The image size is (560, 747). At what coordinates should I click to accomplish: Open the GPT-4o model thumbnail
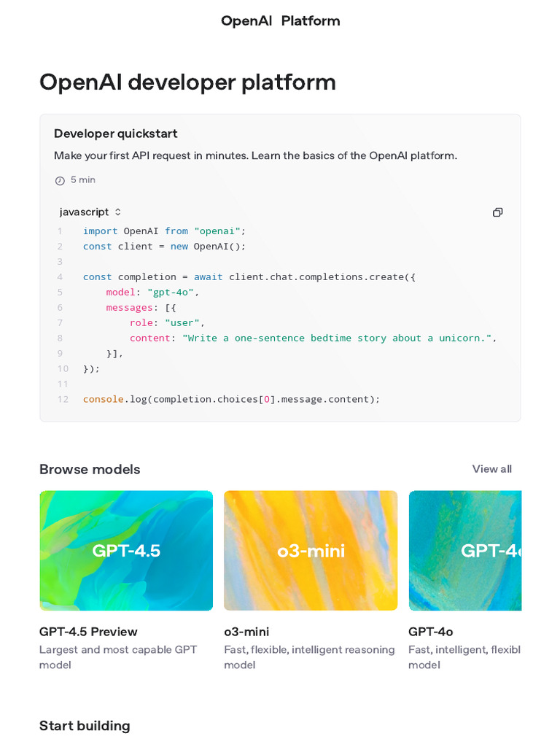[465, 550]
